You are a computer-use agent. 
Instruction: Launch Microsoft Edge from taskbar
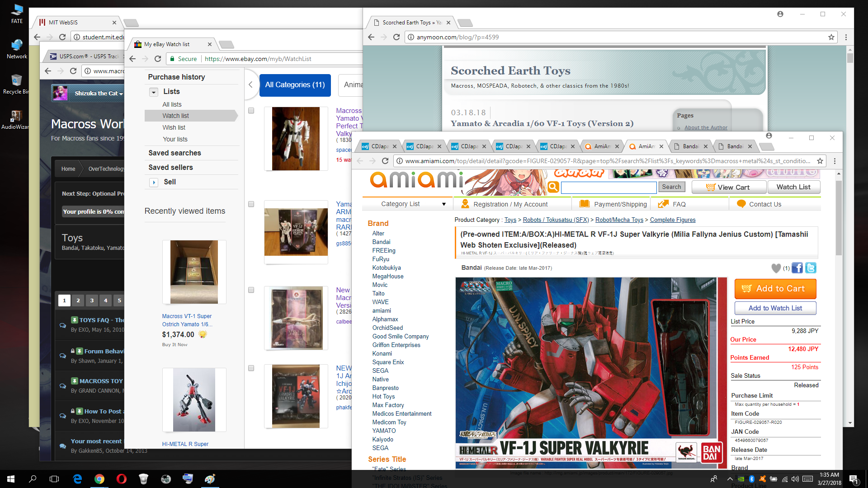tap(77, 479)
